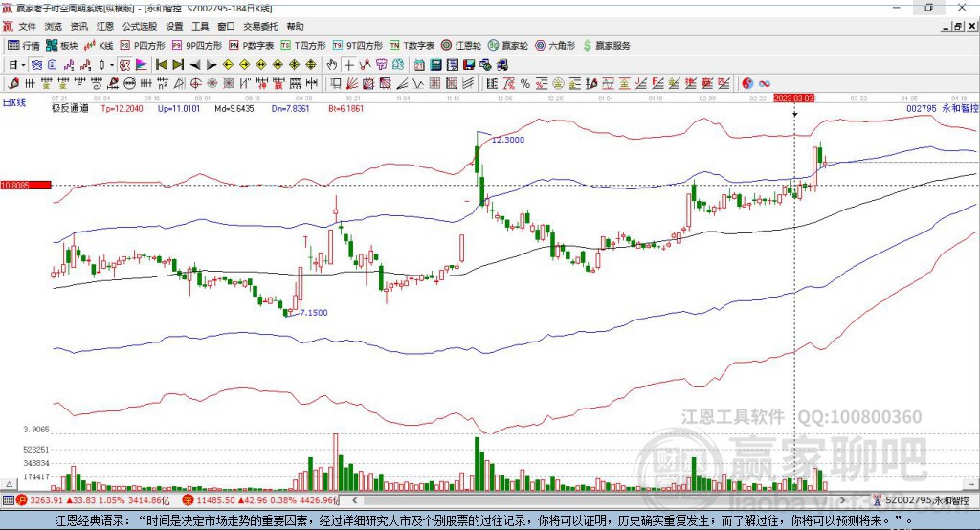
Task: Open the 资讯 menu
Action: point(78,26)
